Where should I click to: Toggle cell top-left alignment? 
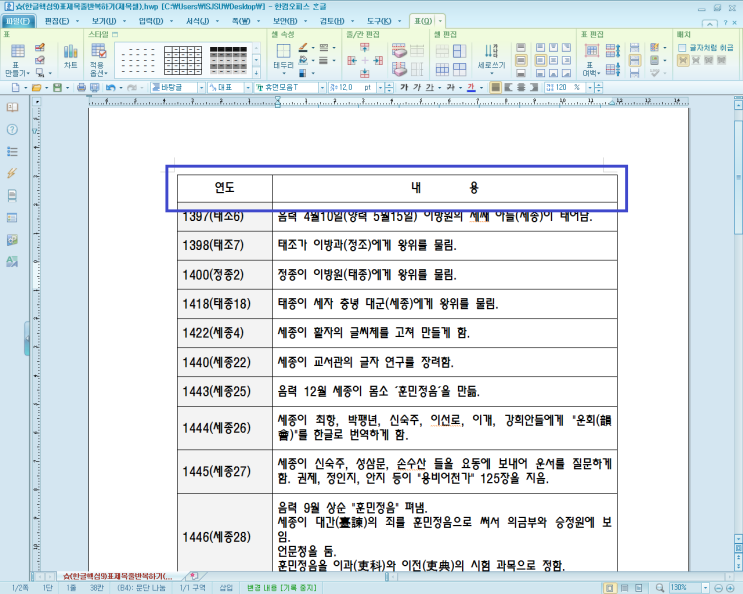click(541, 47)
